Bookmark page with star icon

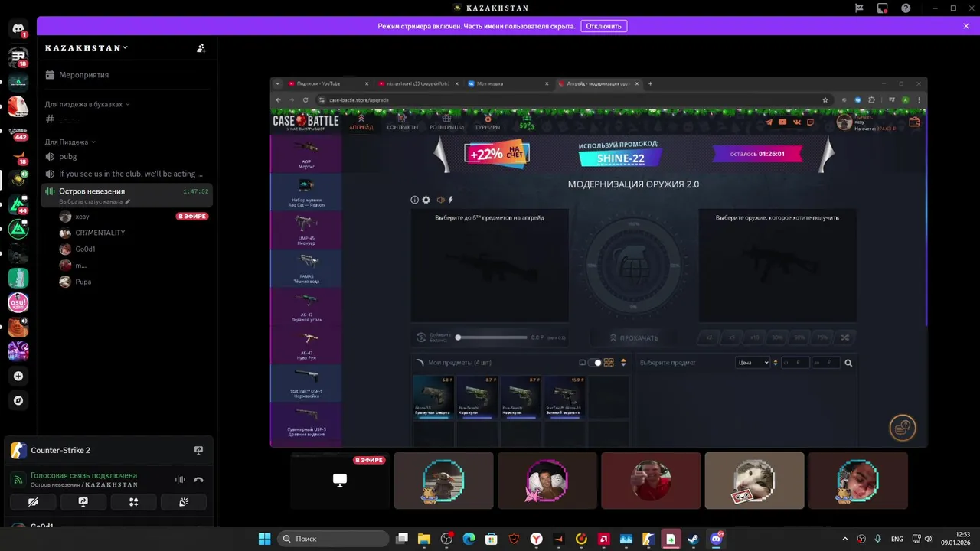[x=825, y=99]
